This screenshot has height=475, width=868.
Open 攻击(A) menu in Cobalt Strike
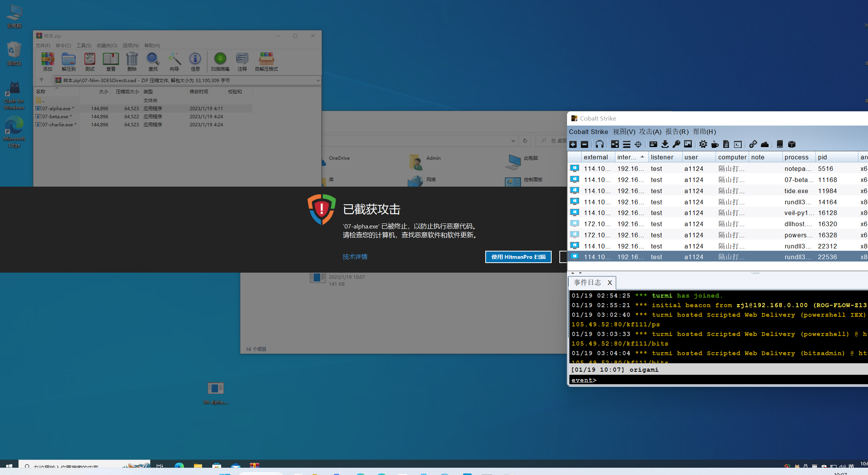[650, 132]
